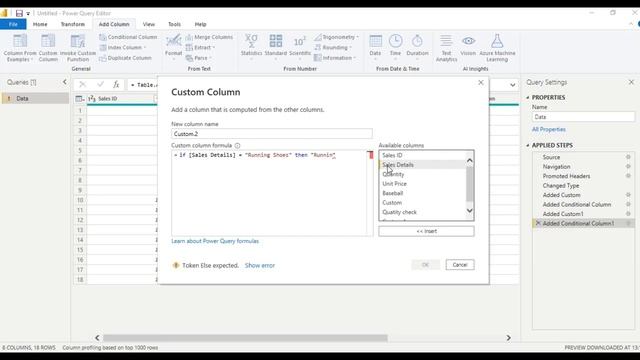Screen dimensions: 640x360
Task: Click the << Insert button
Action: [426, 231]
